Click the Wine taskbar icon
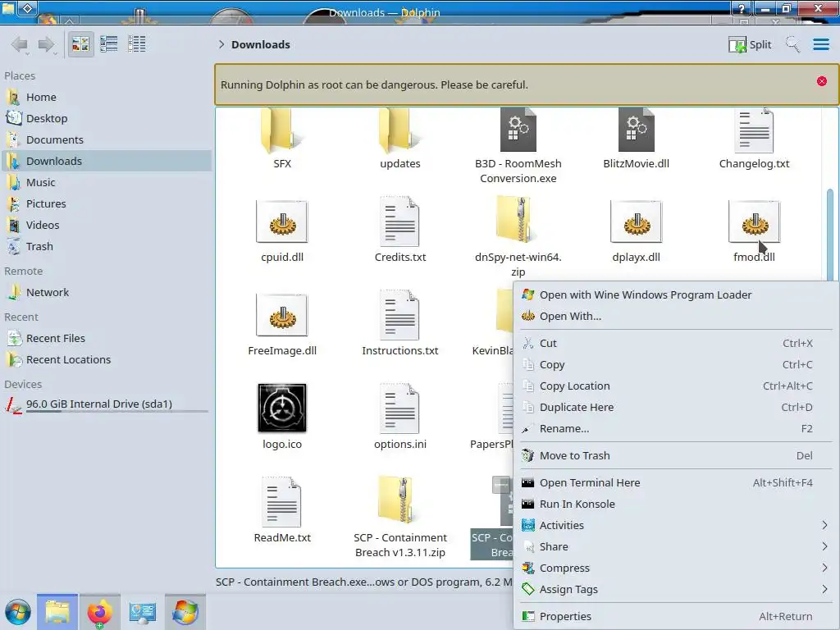 (185, 612)
